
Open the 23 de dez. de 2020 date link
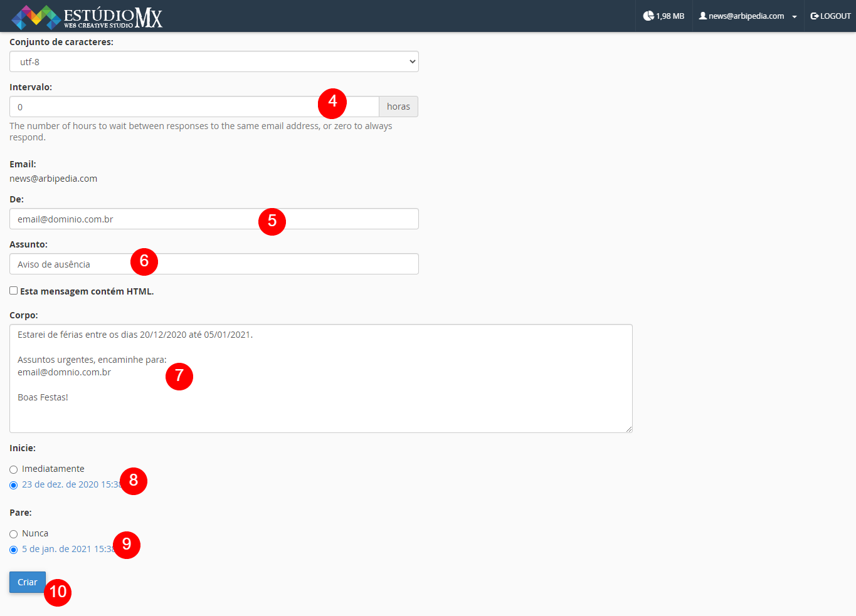70,484
